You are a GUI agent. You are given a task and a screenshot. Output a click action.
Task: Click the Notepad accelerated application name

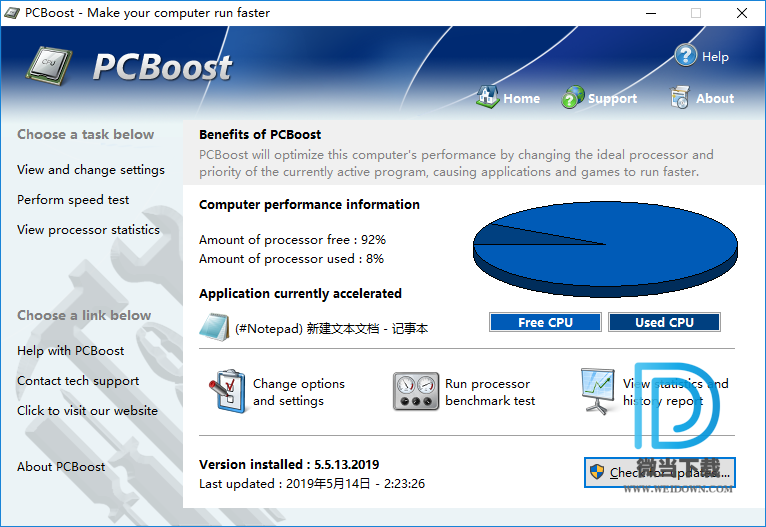pyautogui.click(x=331, y=328)
